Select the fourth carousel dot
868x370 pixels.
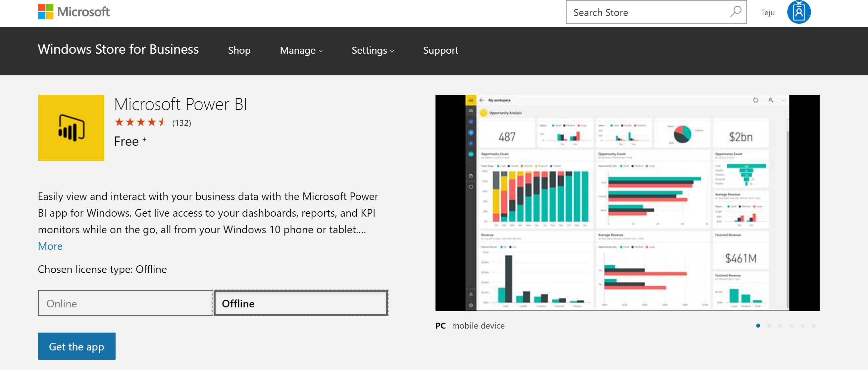pyautogui.click(x=791, y=326)
